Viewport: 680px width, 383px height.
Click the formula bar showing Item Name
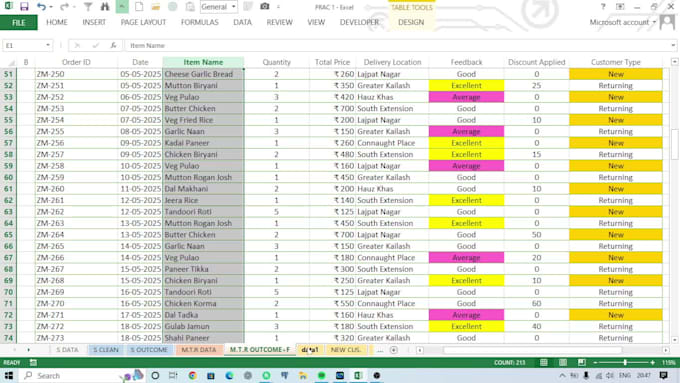[399, 45]
